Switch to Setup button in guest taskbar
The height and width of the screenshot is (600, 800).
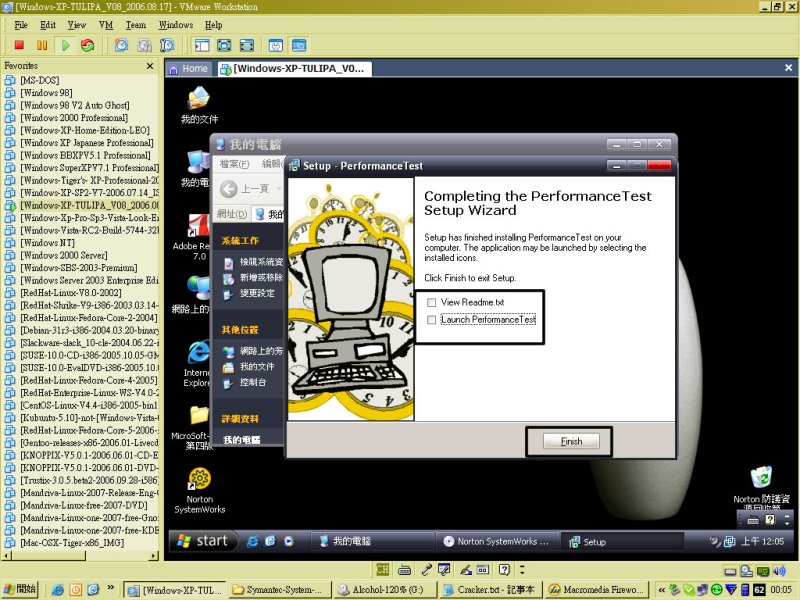pos(621,541)
